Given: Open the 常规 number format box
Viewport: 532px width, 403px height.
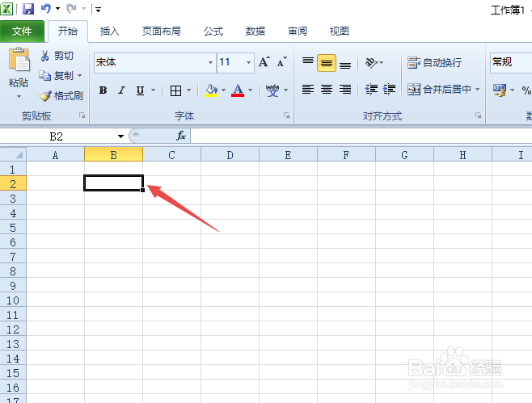Looking at the screenshot, I should coord(511,62).
